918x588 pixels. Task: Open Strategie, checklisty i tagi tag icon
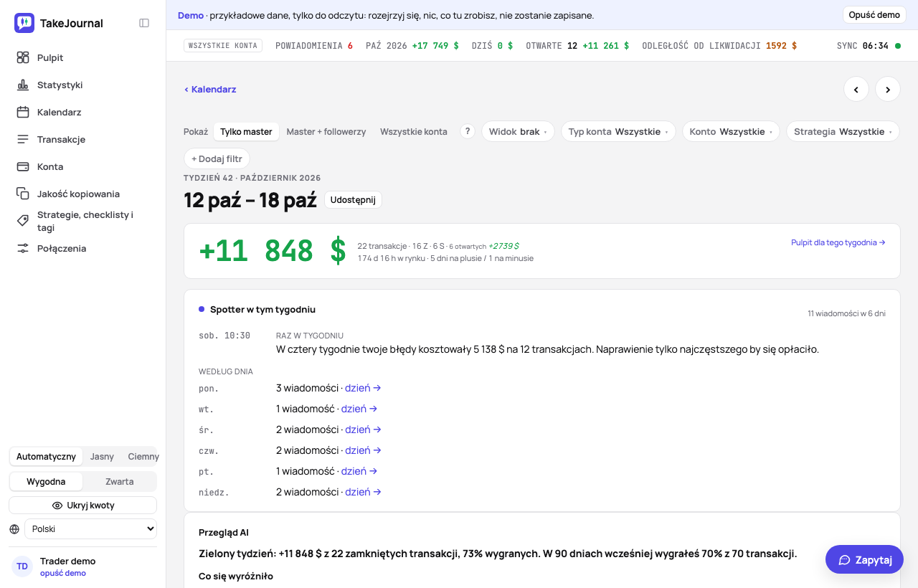[x=23, y=221]
